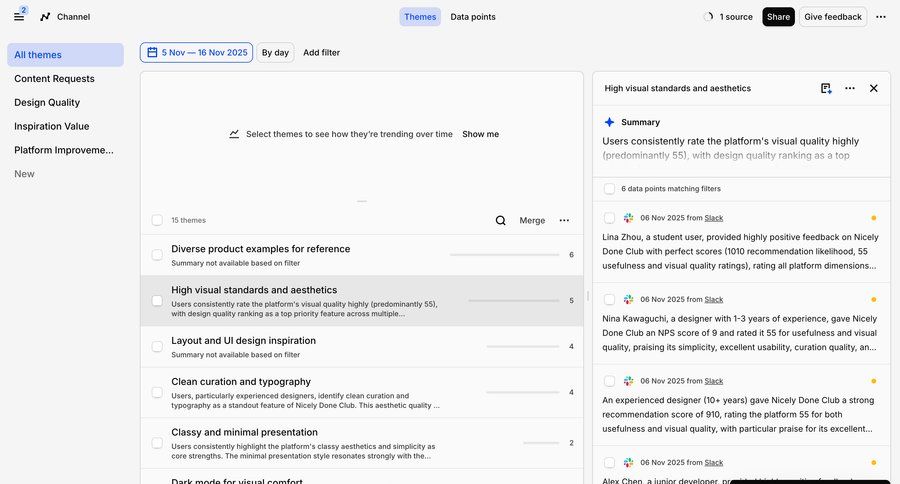Check the Clean curation and typography theme
This screenshot has height=484, width=900.
157,393
